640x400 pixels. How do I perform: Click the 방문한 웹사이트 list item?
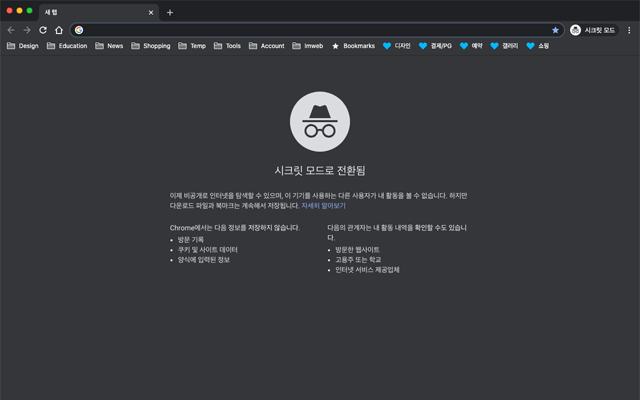[x=357, y=250]
